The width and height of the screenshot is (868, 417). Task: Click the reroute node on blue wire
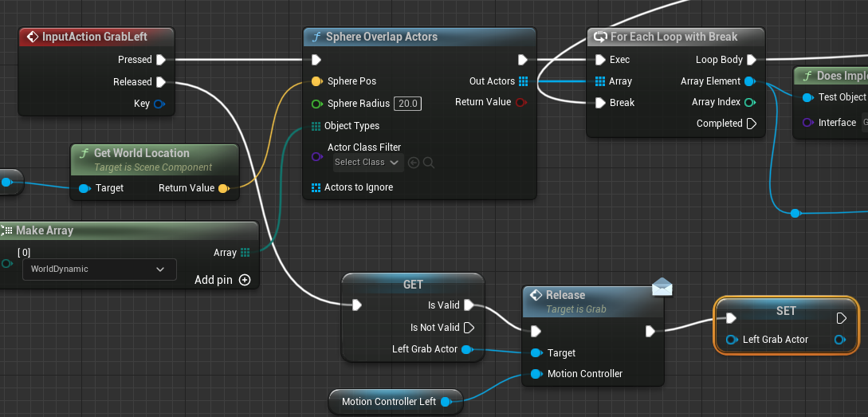tap(795, 213)
